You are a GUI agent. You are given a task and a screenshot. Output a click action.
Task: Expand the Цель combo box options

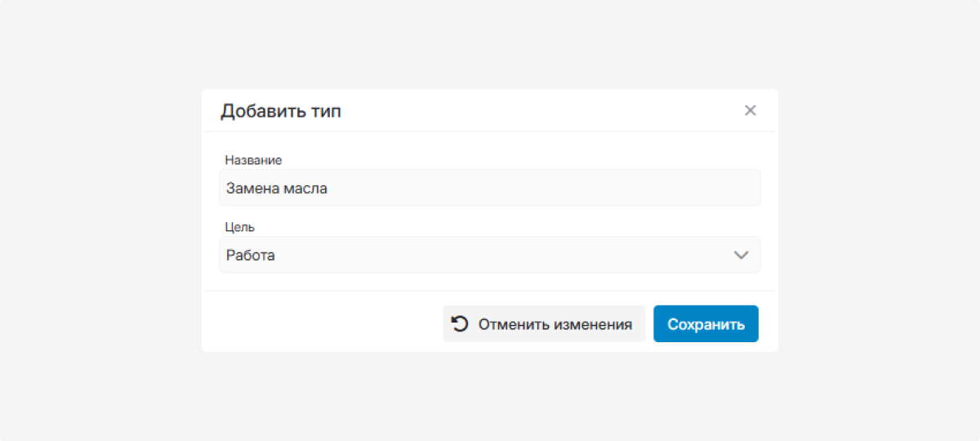490,255
